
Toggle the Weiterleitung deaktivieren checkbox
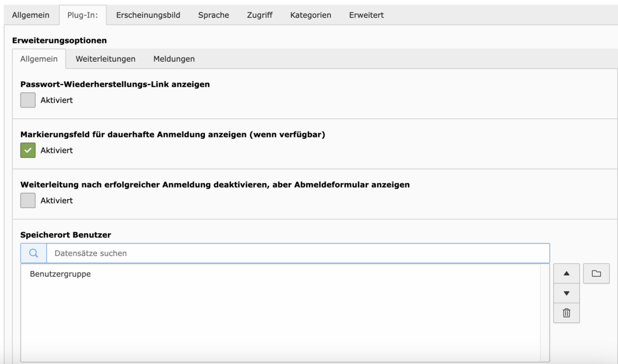coord(28,200)
